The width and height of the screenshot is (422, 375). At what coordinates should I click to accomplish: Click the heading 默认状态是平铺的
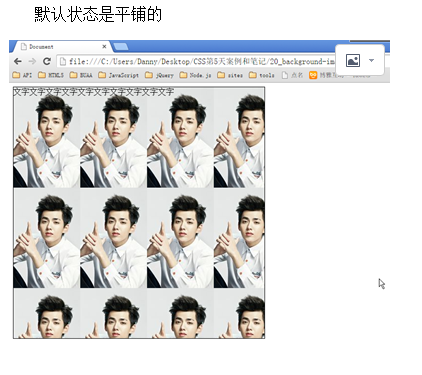point(98,14)
